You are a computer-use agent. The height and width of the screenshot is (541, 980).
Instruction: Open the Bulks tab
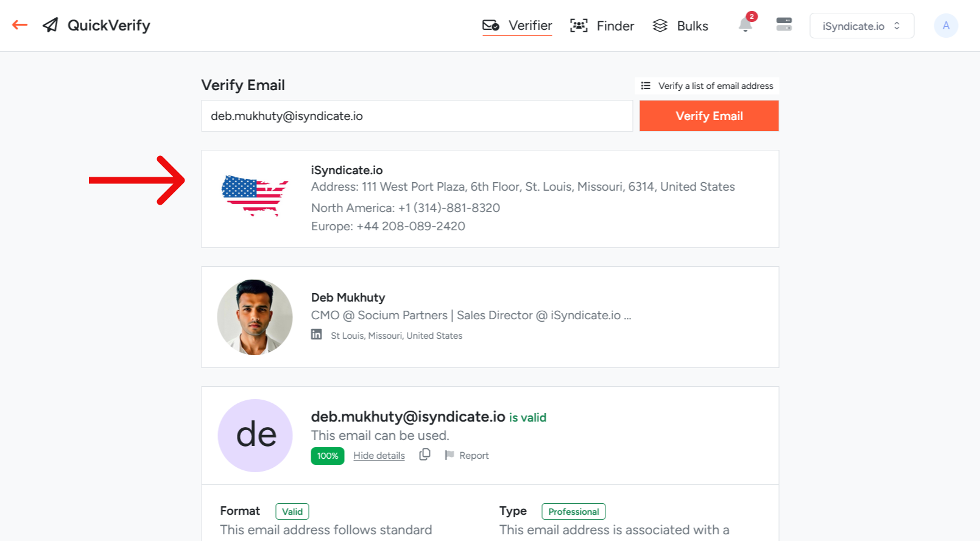pos(680,26)
